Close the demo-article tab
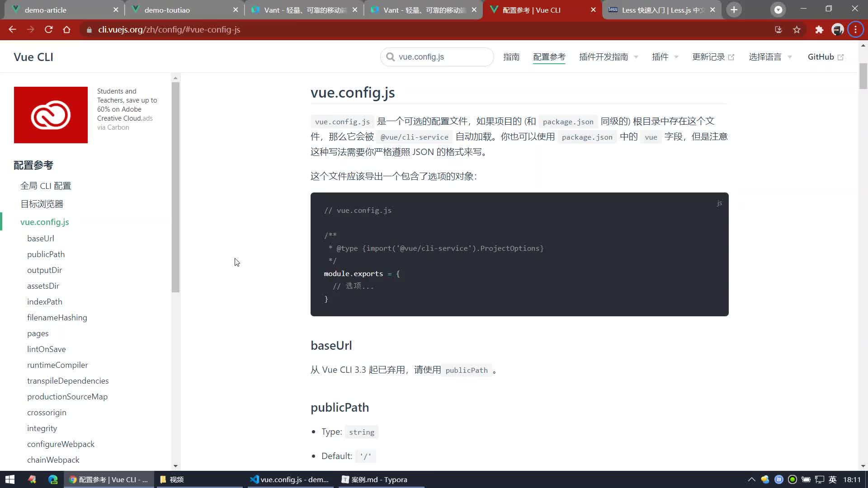 [116, 9]
